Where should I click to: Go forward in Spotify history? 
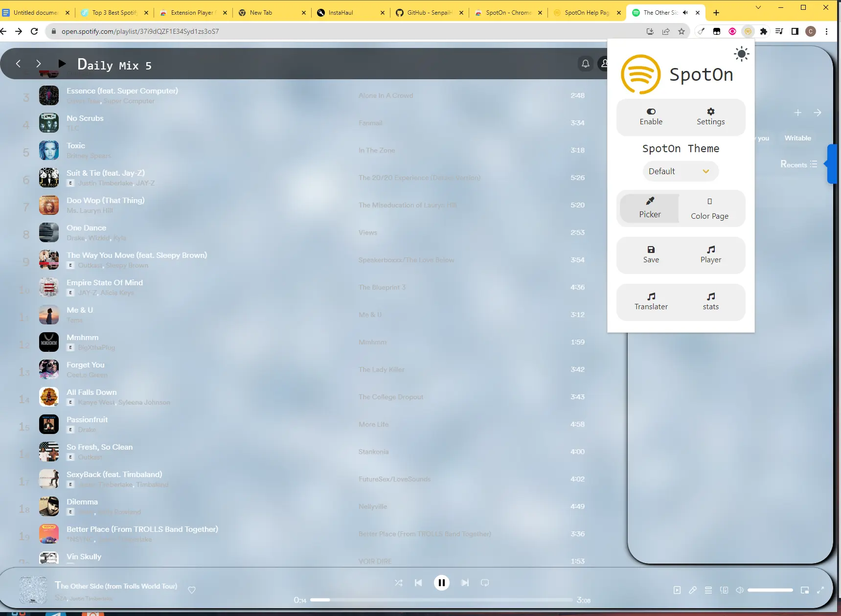click(39, 63)
